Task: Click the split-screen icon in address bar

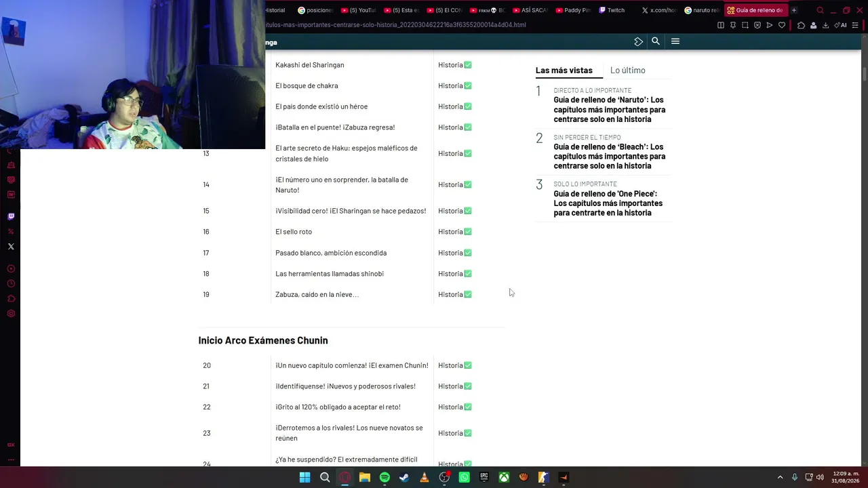Action: [x=721, y=25]
